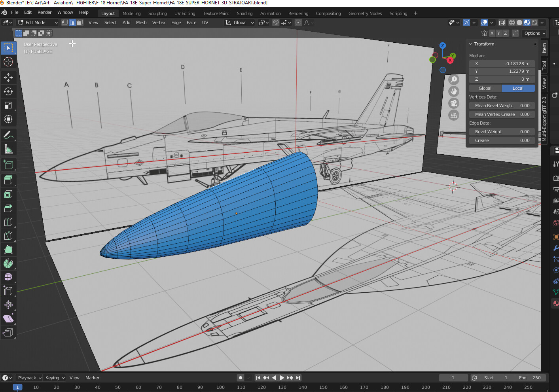559x392 pixels.
Task: Activate the Scale tool
Action: tap(8, 105)
